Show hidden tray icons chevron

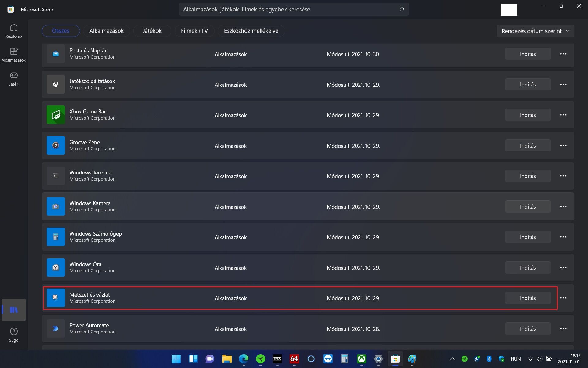point(452,359)
